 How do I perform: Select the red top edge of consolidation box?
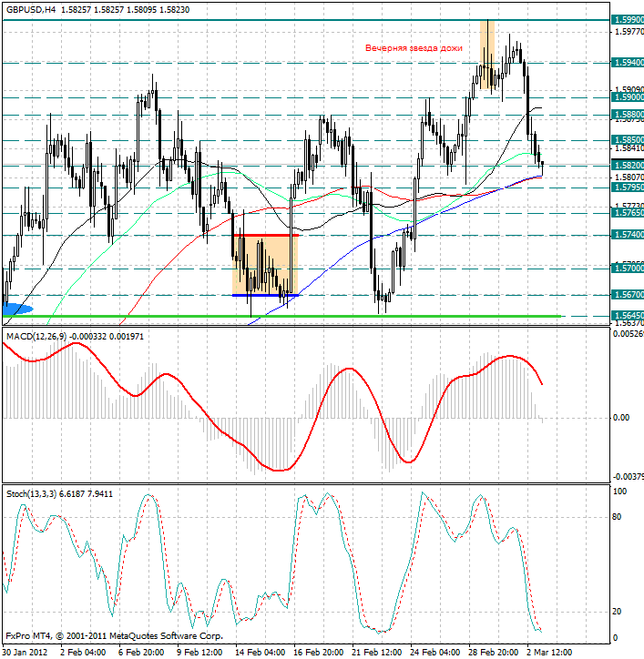point(265,235)
